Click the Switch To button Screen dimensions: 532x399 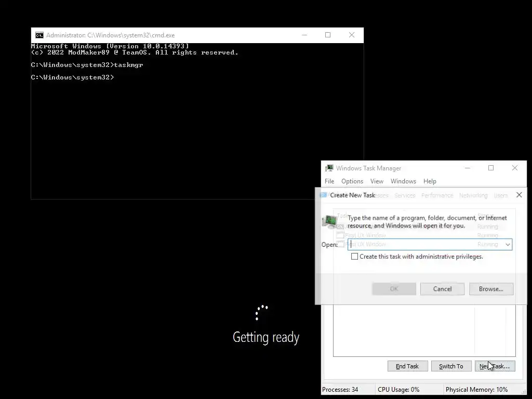click(x=451, y=366)
